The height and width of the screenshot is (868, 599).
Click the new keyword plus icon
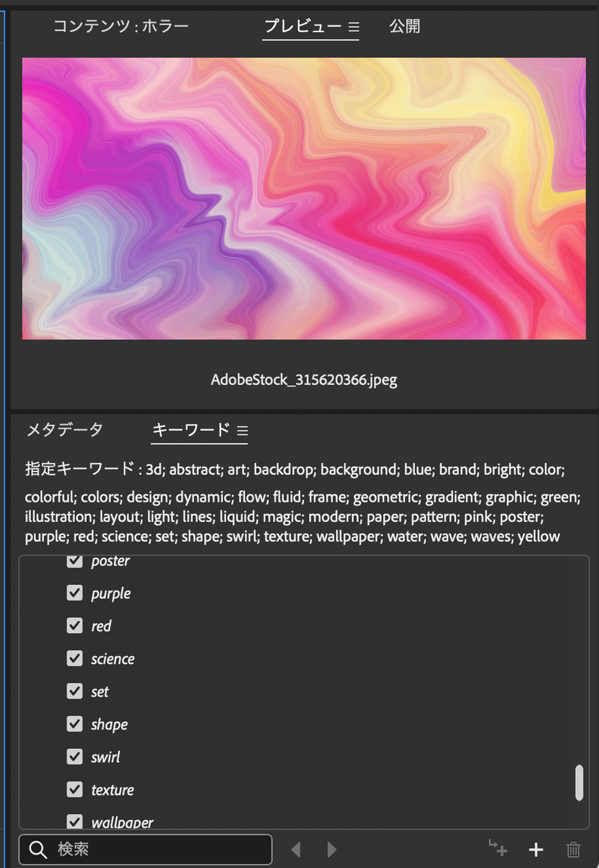click(x=535, y=849)
